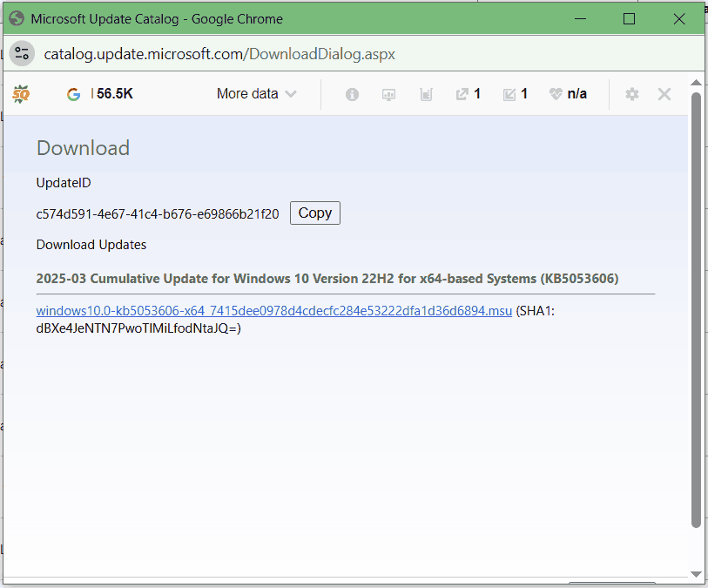The image size is (708, 588).
Task: Expand the More data dropdown
Action: click(x=256, y=94)
